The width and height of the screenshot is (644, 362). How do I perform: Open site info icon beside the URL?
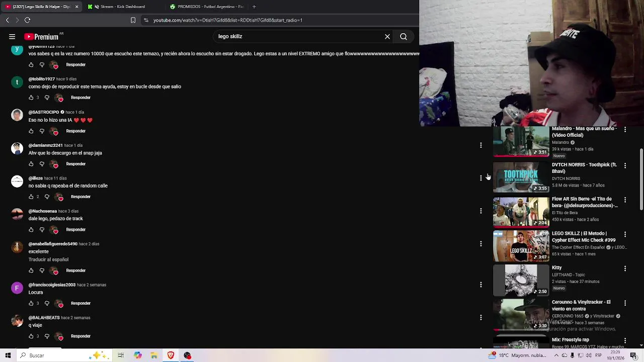click(146, 20)
